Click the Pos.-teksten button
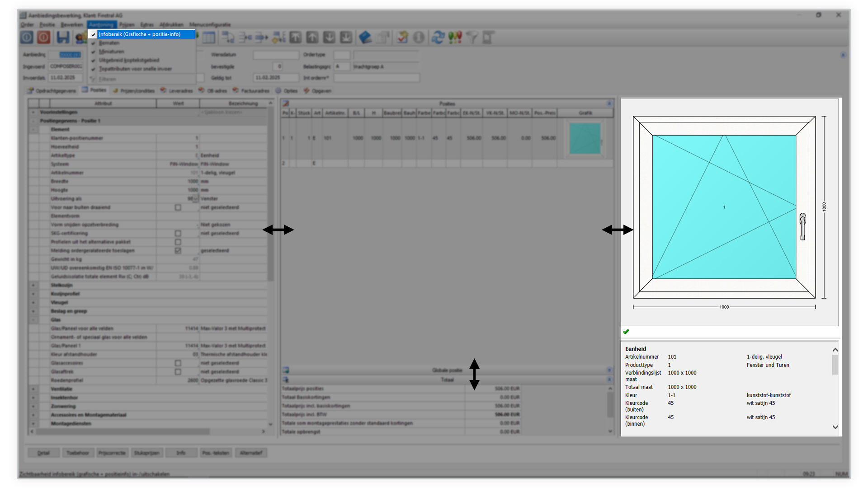 pyautogui.click(x=216, y=453)
